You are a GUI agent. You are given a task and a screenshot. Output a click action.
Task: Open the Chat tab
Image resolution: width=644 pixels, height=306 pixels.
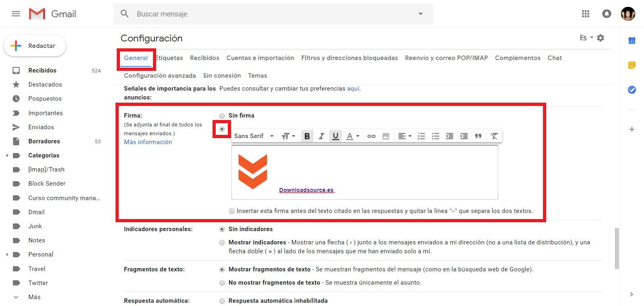(555, 58)
